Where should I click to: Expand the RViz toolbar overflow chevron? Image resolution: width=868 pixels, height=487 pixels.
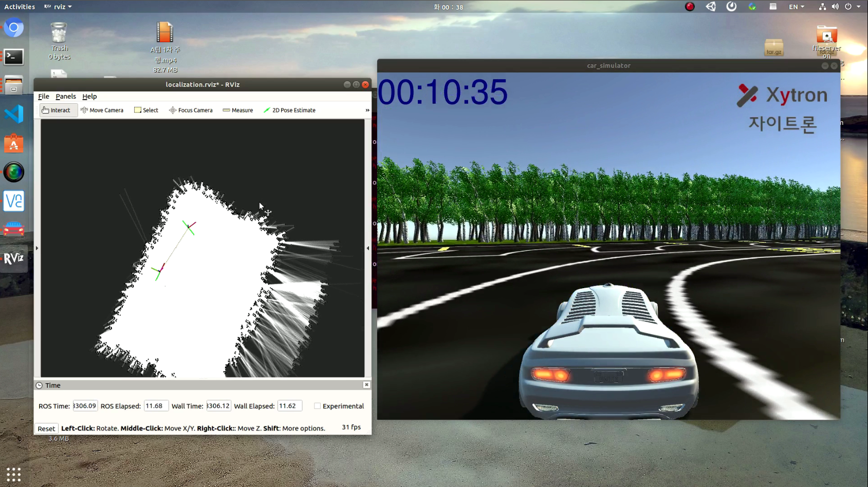[367, 110]
